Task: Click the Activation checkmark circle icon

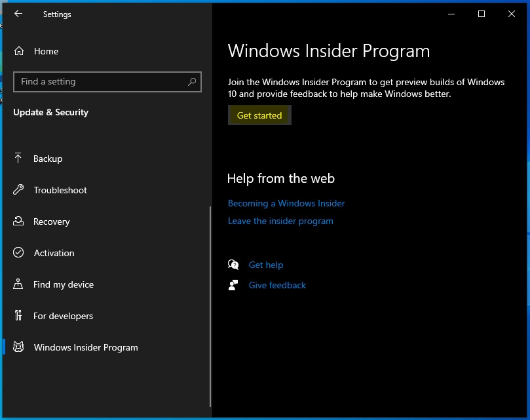Action: point(18,252)
